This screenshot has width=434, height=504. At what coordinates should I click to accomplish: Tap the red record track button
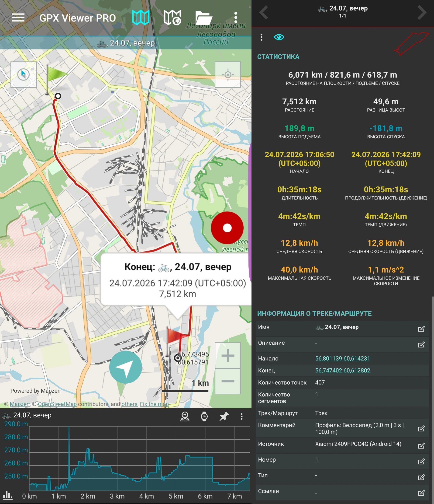point(227,228)
